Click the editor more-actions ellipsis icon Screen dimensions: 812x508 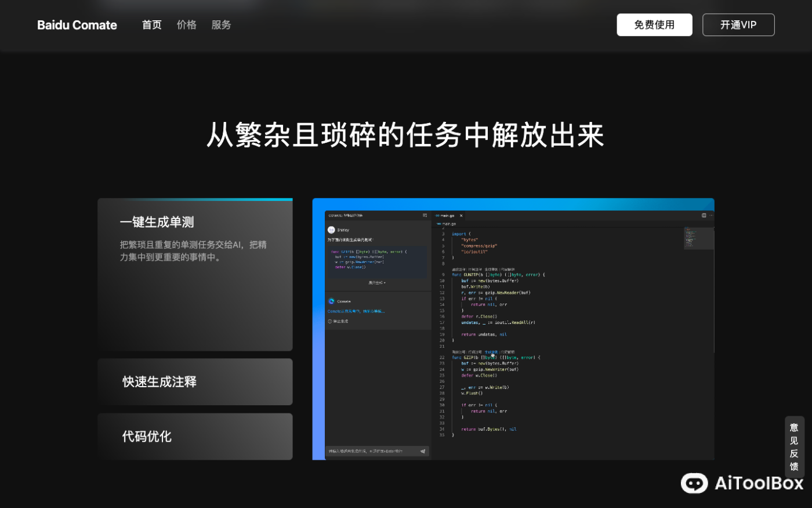tap(711, 215)
